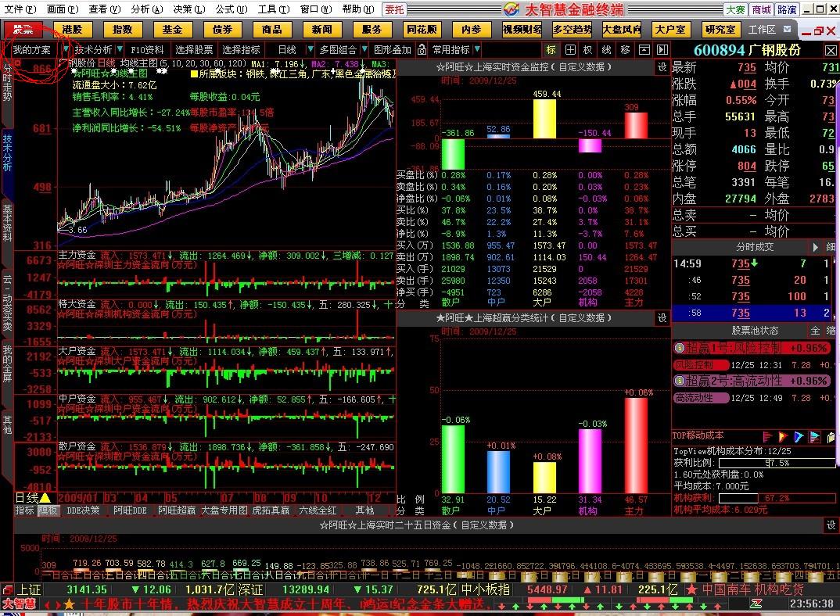Click the yellow star in news ticker
Screen dimensions: 840x616
69,604
